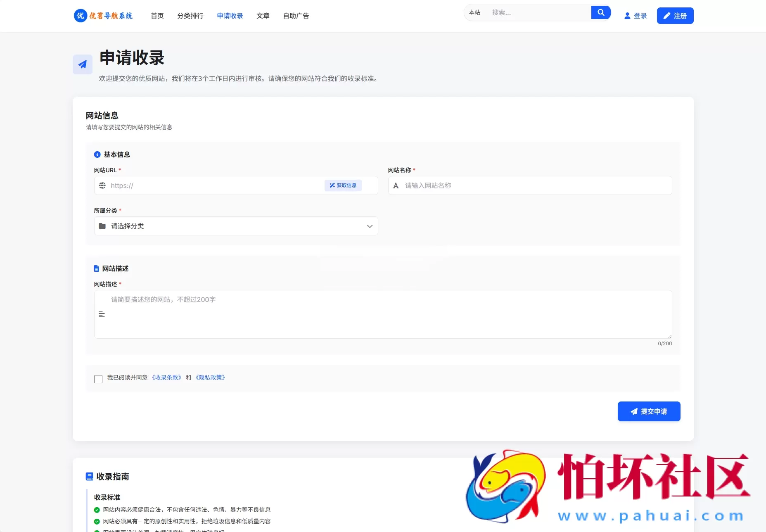Click the globe icon in the URL field

pos(102,185)
